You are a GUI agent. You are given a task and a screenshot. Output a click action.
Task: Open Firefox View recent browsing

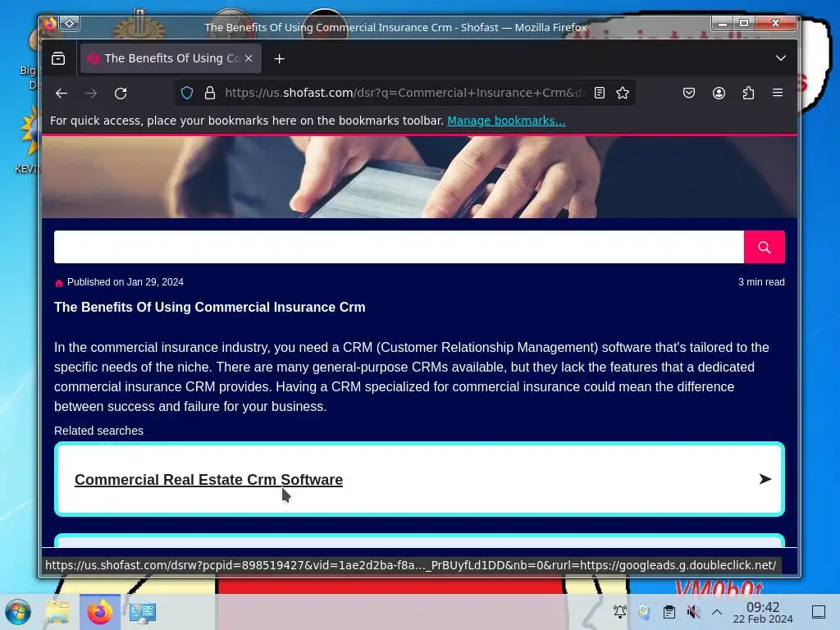pos(58,58)
